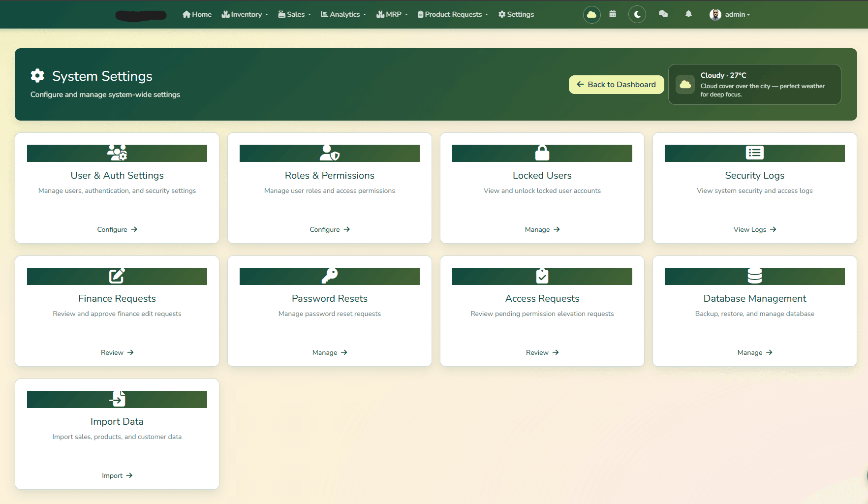Expand the Product Requests dropdown menu

coord(453,14)
